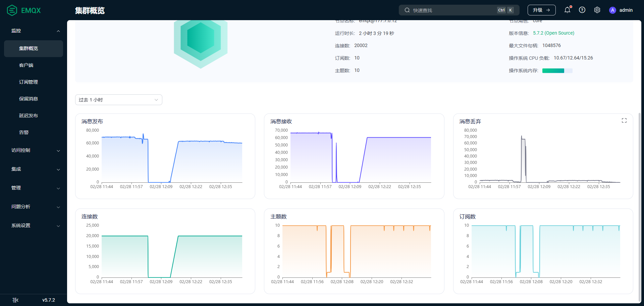Open the 保留消息 menu item
Screen dimensions: 644x306
34,99
